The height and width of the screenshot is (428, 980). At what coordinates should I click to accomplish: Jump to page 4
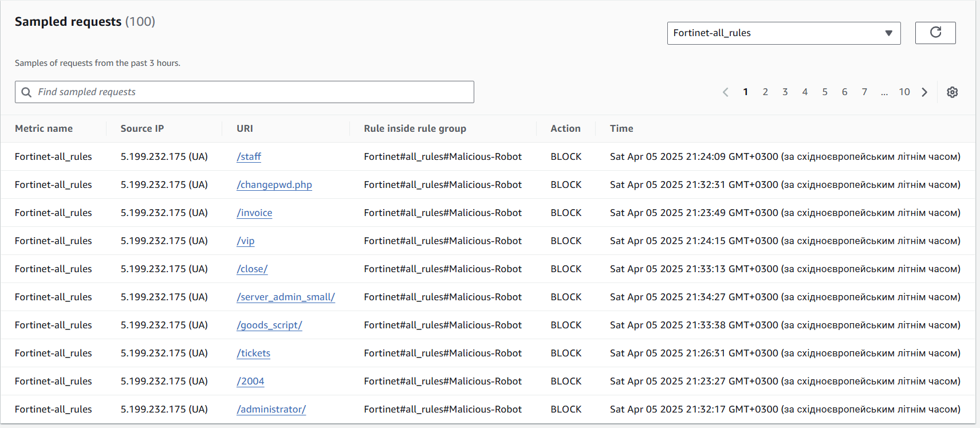point(805,92)
